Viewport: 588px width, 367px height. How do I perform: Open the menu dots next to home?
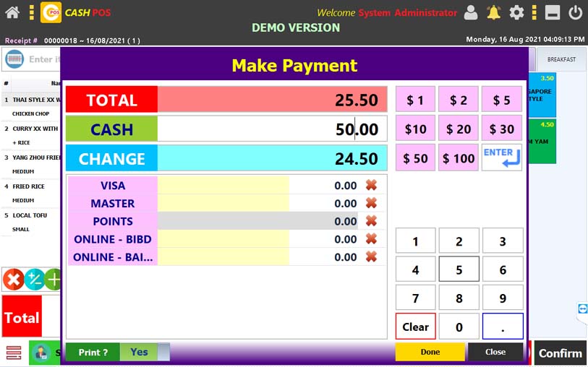point(31,12)
